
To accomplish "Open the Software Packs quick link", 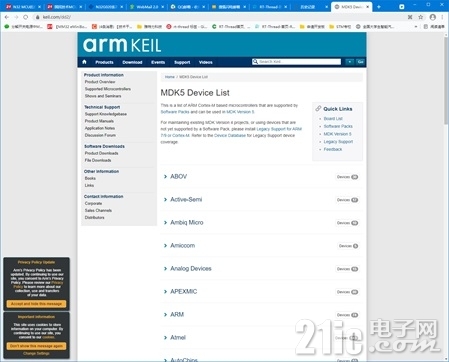I will pos(338,126).
